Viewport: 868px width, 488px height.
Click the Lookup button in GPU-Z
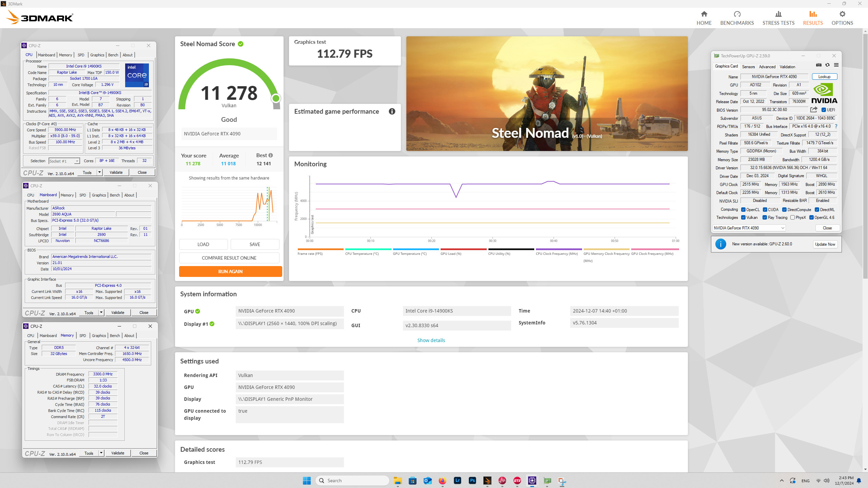click(824, 77)
